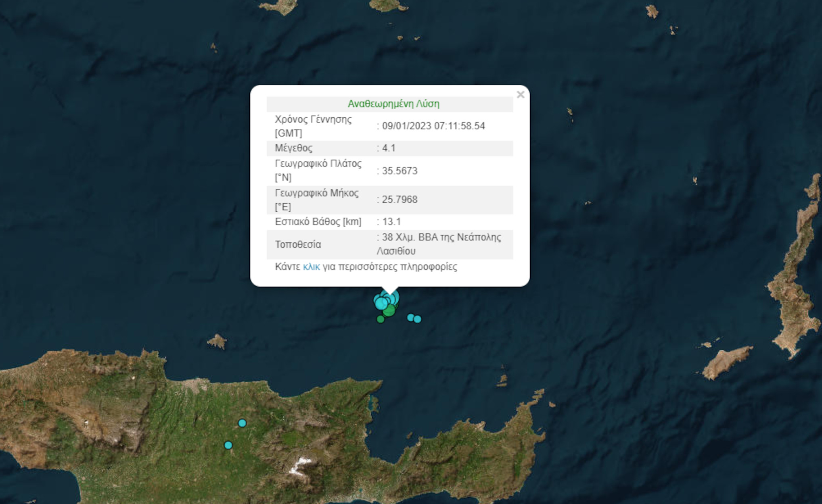Select the left cyan marker of the offshore pair

click(410, 318)
